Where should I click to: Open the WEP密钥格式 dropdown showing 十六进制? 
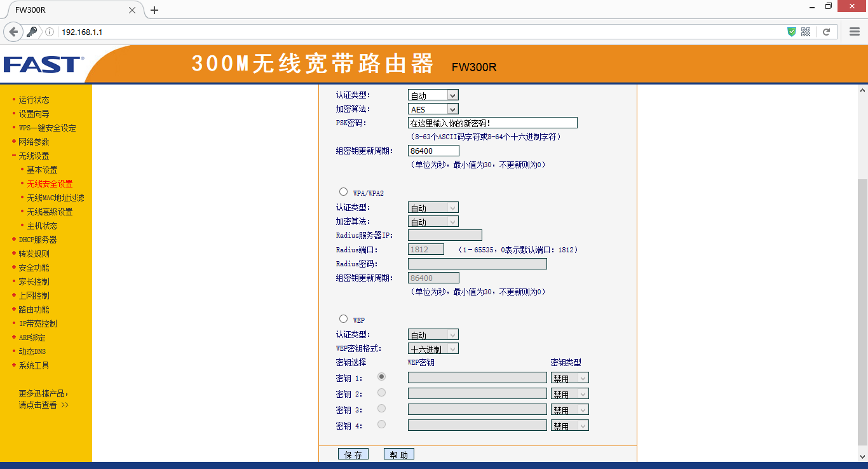433,349
